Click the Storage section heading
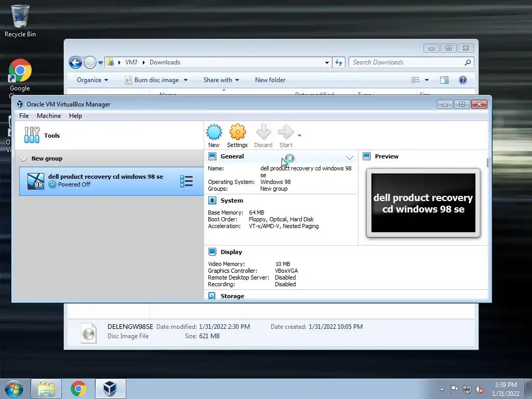 pos(232,296)
